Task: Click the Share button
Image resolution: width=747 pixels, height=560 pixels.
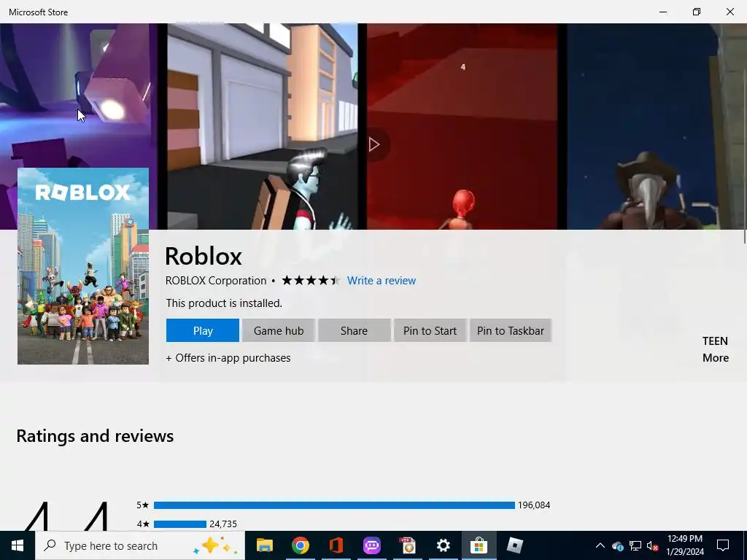Action: click(x=354, y=330)
